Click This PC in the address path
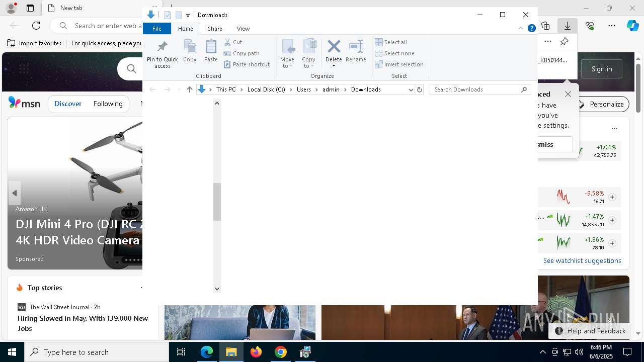The width and height of the screenshot is (644, 362). 226,89
